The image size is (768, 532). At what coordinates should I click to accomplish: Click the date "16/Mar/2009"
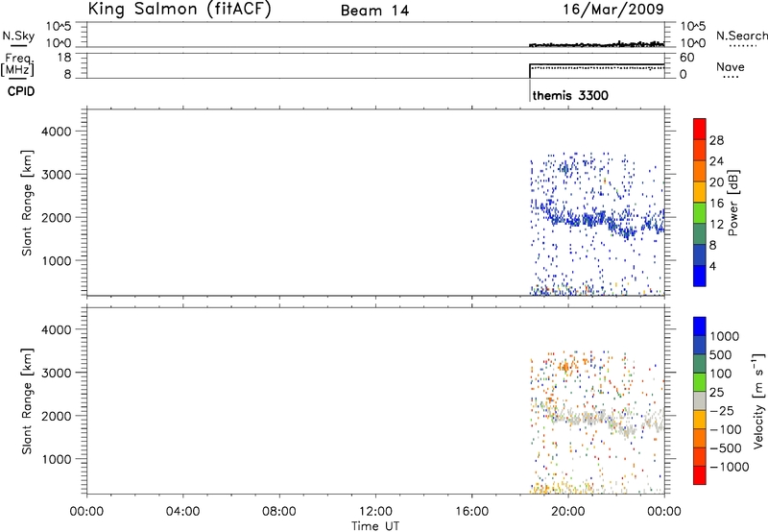pos(613,10)
